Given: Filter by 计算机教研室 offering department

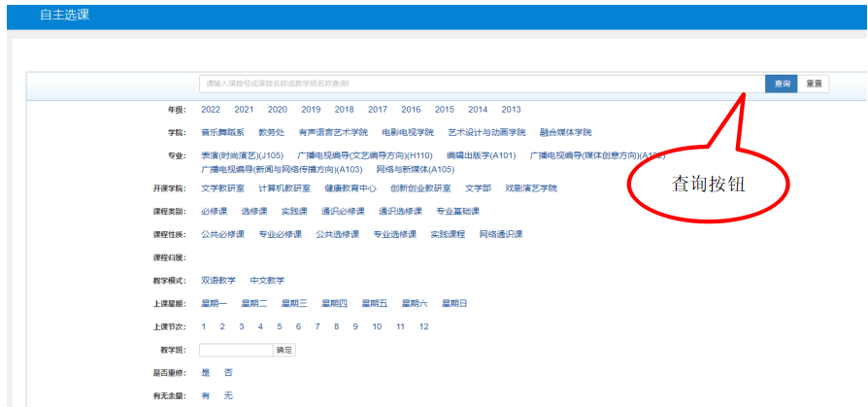Looking at the screenshot, I should (x=284, y=188).
